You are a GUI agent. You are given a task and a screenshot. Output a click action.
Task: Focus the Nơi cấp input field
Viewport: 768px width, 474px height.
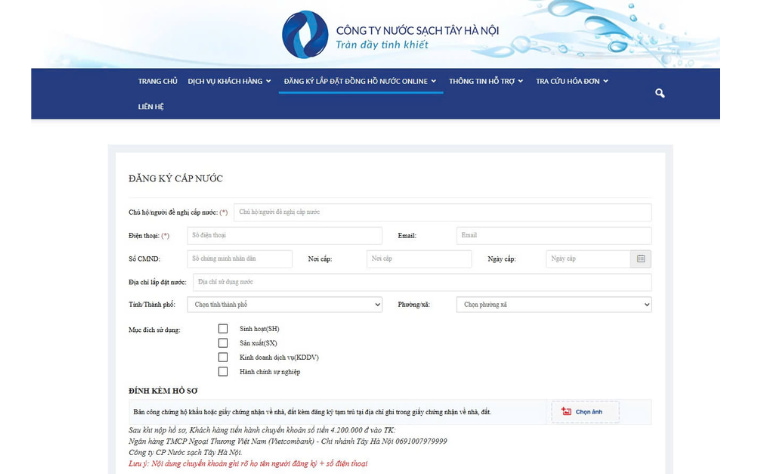(419, 259)
